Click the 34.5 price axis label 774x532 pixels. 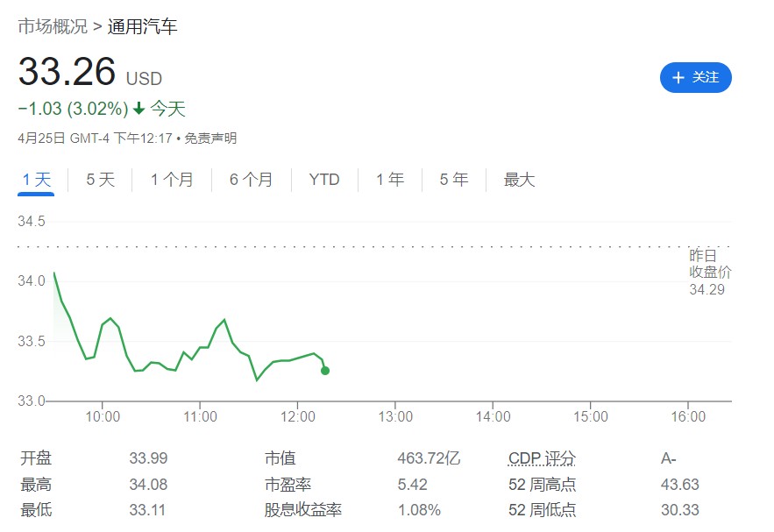coord(31,221)
